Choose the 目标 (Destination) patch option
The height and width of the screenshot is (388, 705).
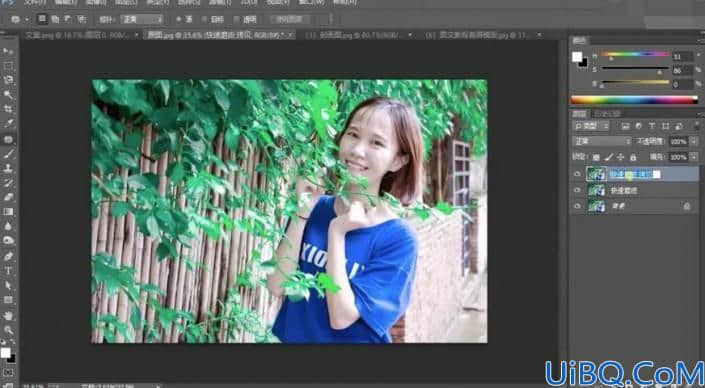coord(213,19)
